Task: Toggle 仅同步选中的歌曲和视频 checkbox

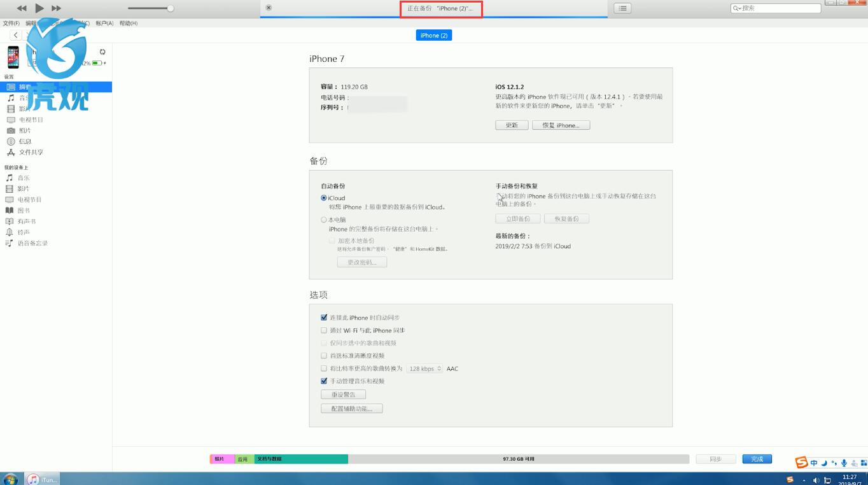Action: [324, 343]
